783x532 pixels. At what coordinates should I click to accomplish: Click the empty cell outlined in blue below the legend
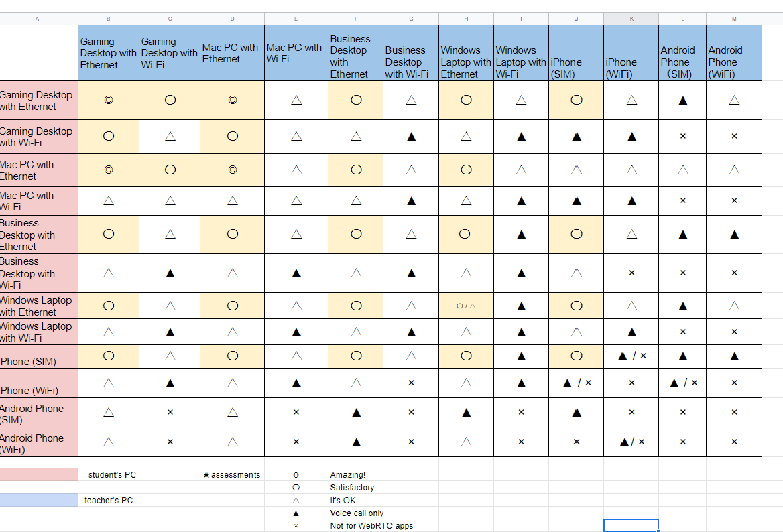[x=631, y=525]
